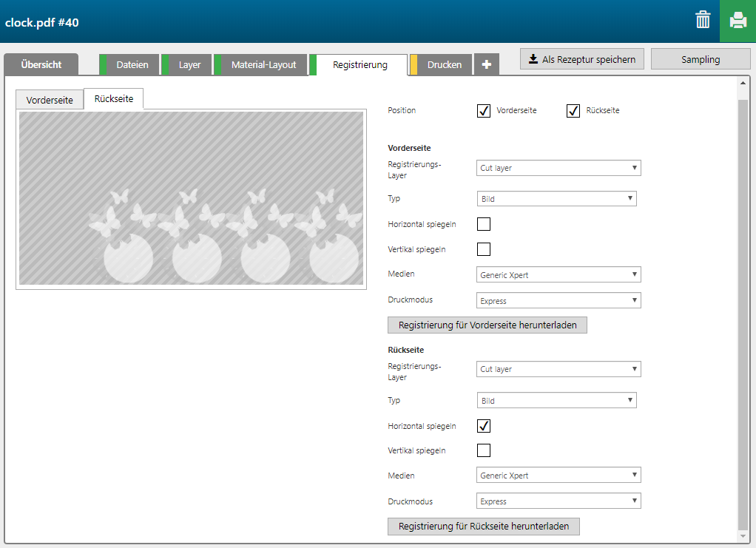756x548 pixels.
Task: Open the Rückseite Druckmodus dropdown
Action: click(558, 501)
